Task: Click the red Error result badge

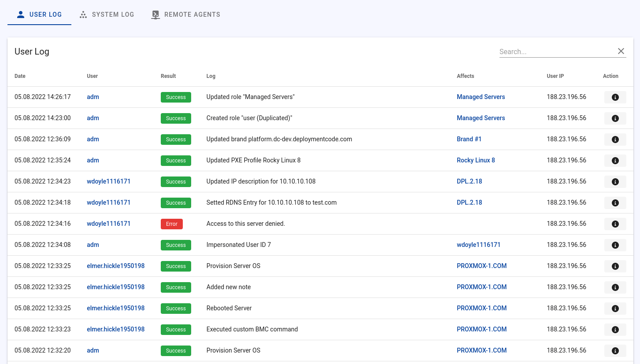Action: [171, 224]
